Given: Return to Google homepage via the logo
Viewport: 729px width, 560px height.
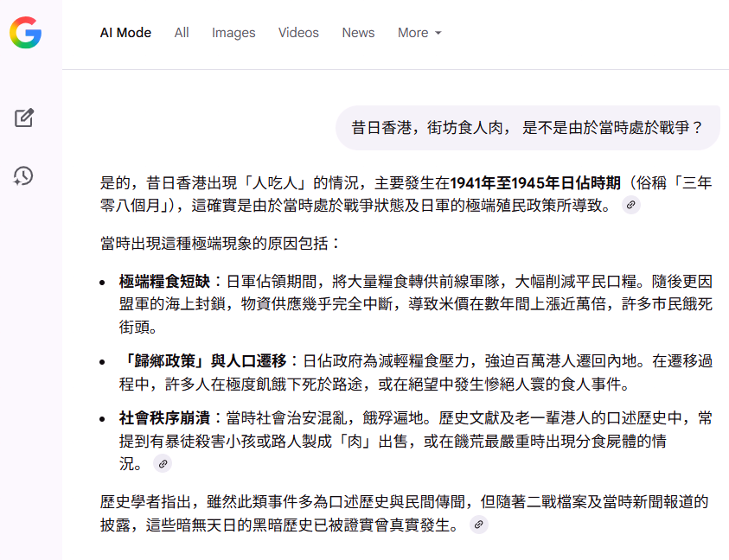Looking at the screenshot, I should tap(25, 35).
